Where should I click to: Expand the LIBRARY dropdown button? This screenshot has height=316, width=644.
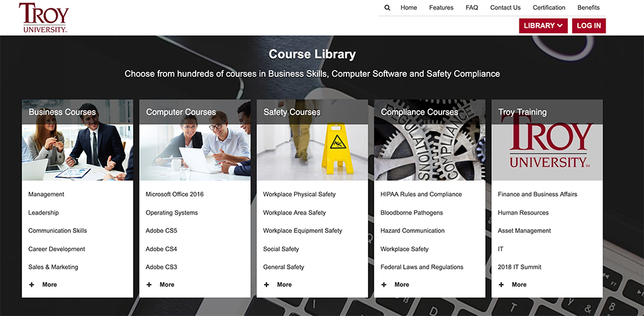pyautogui.click(x=543, y=25)
